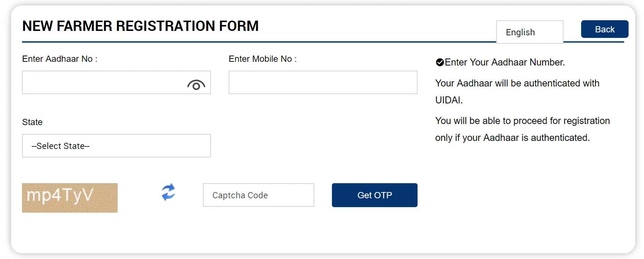Open the English language dropdown
Viewport: 644px width, 259px height.
tap(529, 32)
